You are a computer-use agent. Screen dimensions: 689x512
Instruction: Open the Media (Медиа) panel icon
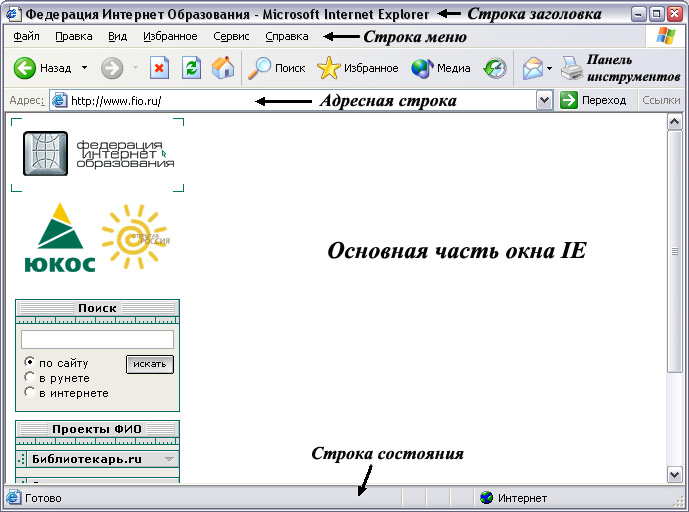422,68
